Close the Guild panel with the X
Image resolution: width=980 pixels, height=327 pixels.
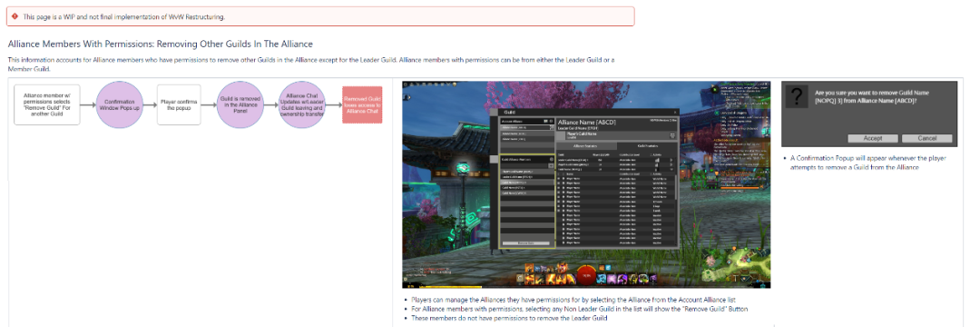(675, 112)
